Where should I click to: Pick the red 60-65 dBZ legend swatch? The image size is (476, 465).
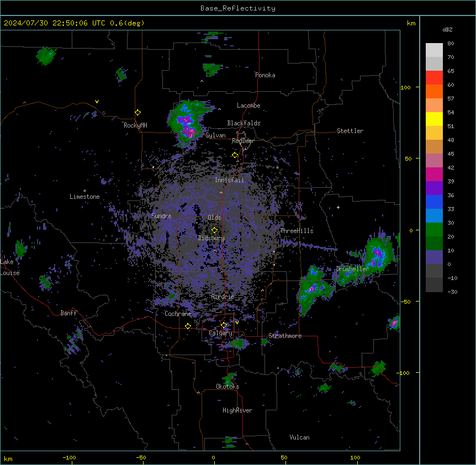click(x=434, y=77)
